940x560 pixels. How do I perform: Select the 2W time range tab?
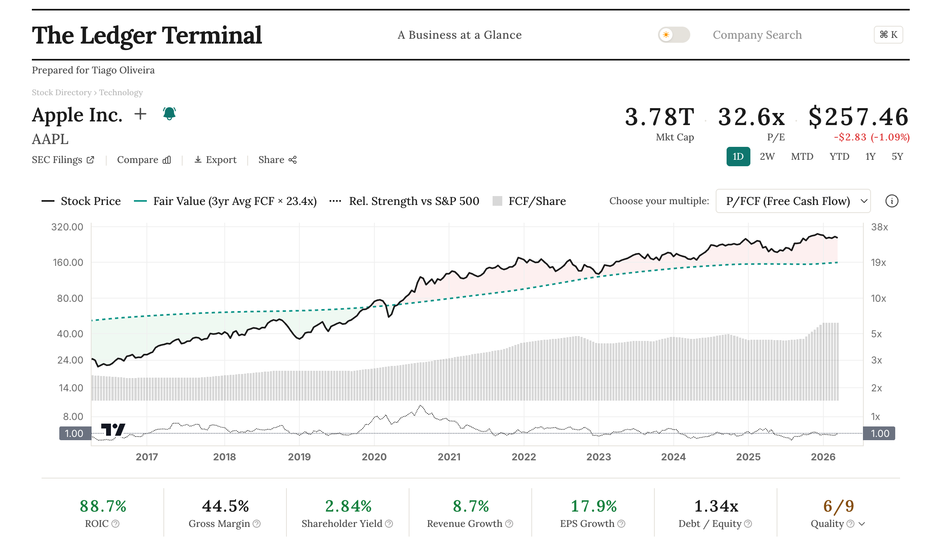click(x=767, y=157)
